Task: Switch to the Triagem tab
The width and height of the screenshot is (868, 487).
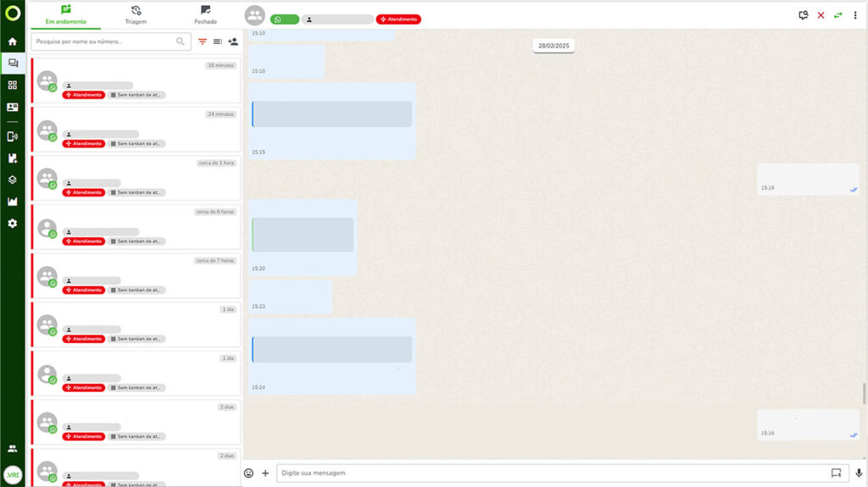Action: [136, 15]
